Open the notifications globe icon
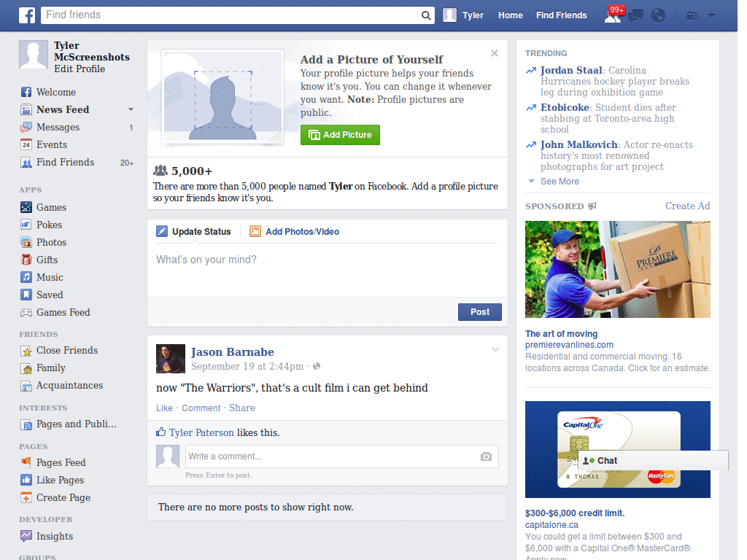747x560 pixels. click(659, 16)
